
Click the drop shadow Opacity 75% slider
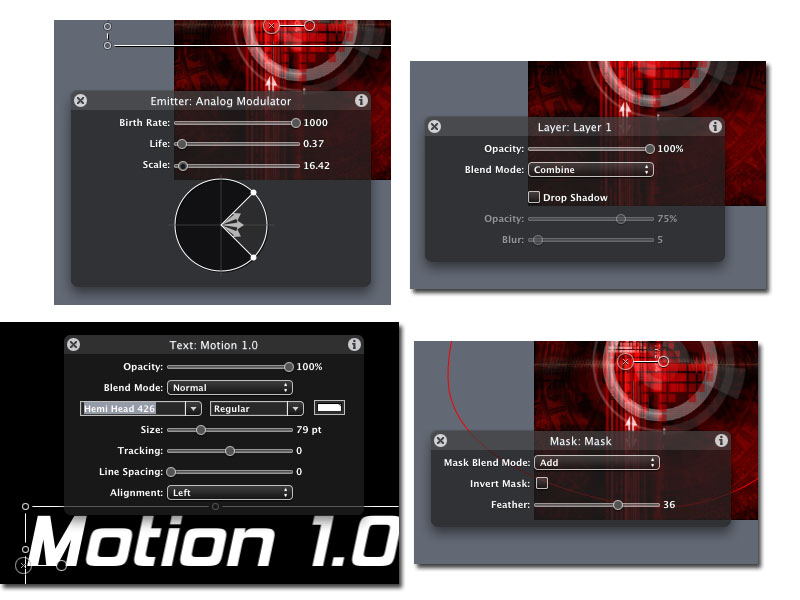(591, 219)
